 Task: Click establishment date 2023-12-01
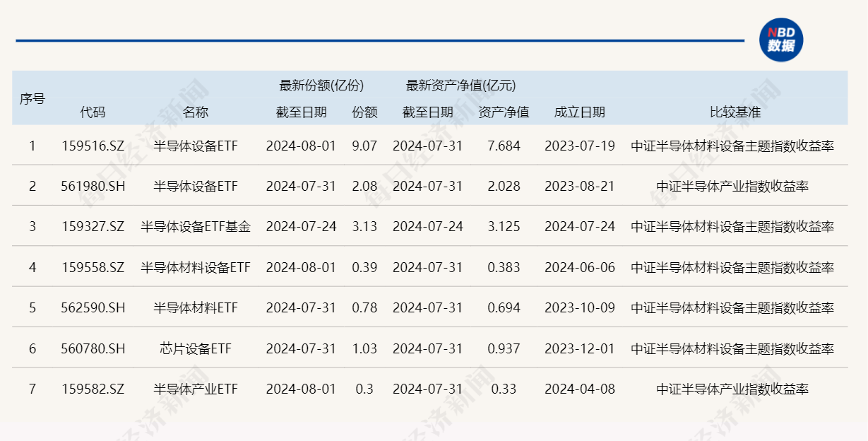pyautogui.click(x=580, y=348)
